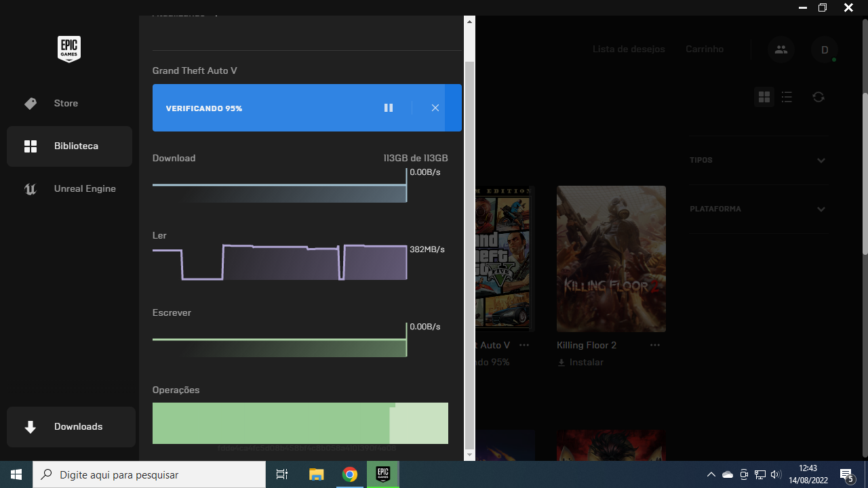Image resolution: width=868 pixels, height=488 pixels.
Task: Open the Store section
Action: pyautogui.click(x=69, y=103)
